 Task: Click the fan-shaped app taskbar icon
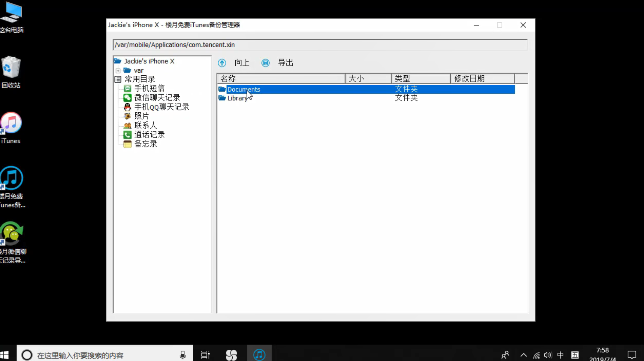[231, 355]
